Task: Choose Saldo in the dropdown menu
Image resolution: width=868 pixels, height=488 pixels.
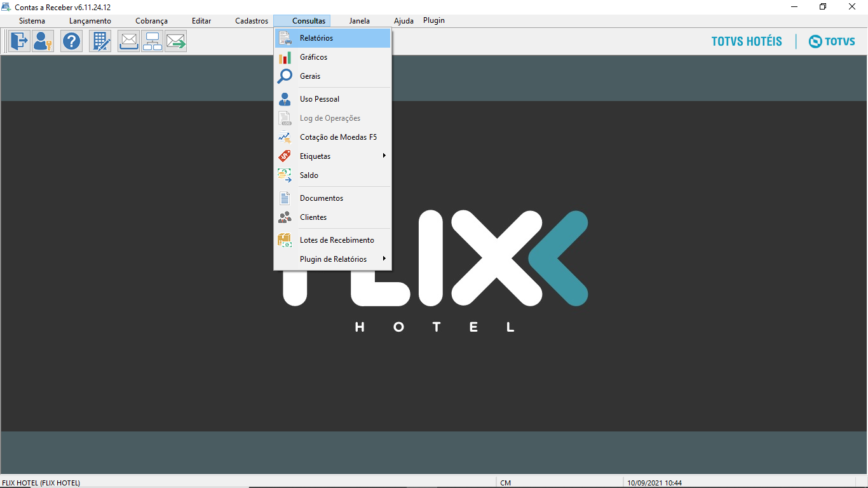Action: 333,175
